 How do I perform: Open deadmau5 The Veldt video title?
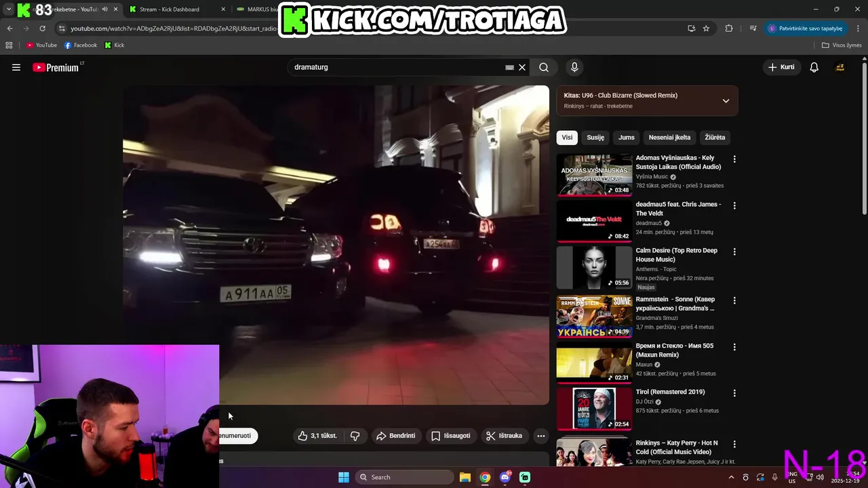(x=678, y=209)
